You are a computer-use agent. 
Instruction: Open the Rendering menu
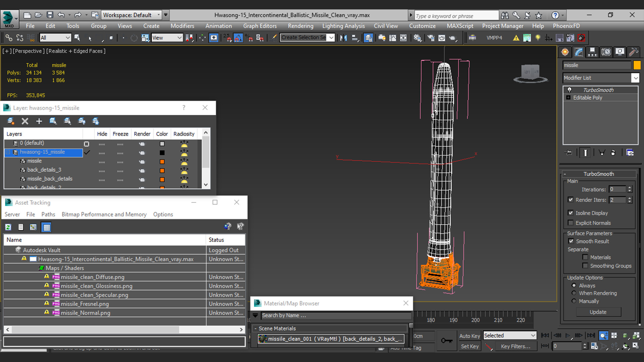pyautogui.click(x=301, y=26)
